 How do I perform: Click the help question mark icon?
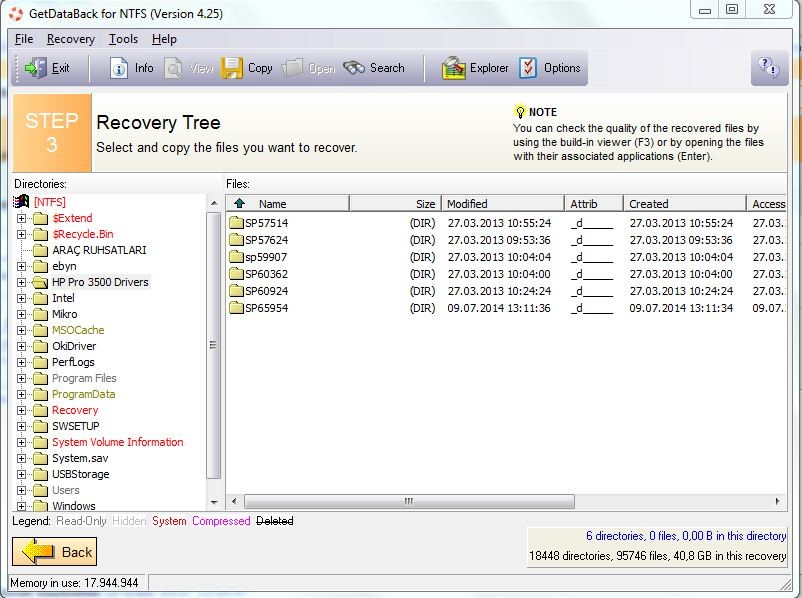tap(768, 68)
